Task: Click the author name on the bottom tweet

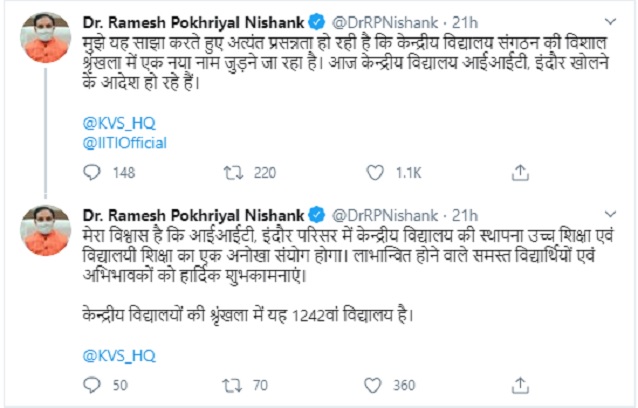Action: tap(195, 213)
